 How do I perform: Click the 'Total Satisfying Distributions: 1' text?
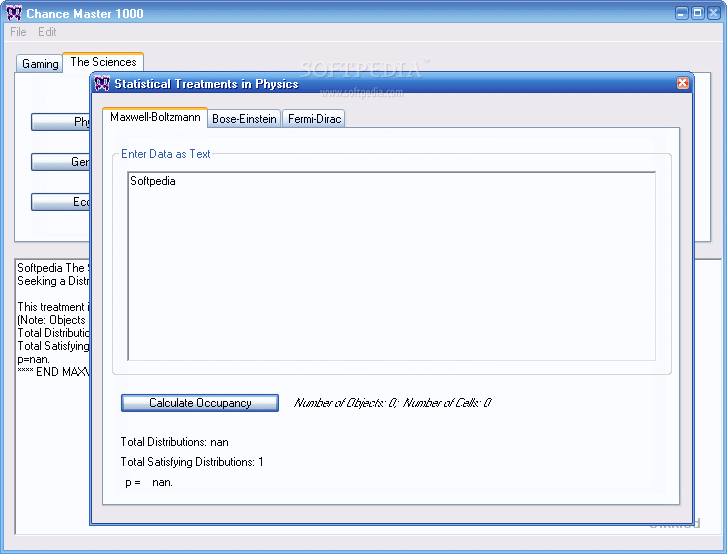coord(192,462)
